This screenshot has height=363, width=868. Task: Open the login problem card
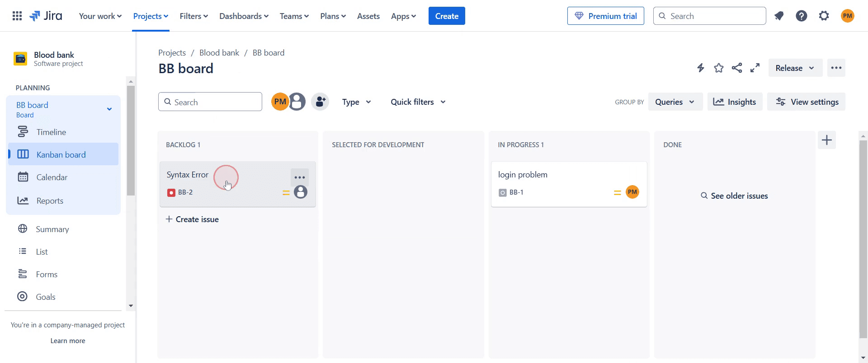pyautogui.click(x=569, y=184)
